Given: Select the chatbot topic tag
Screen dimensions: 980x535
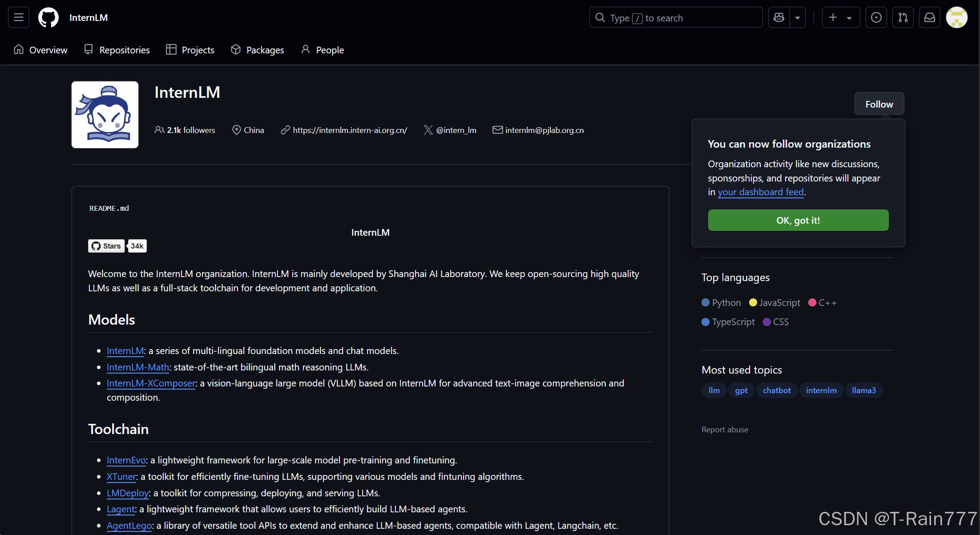Looking at the screenshot, I should click(x=777, y=390).
